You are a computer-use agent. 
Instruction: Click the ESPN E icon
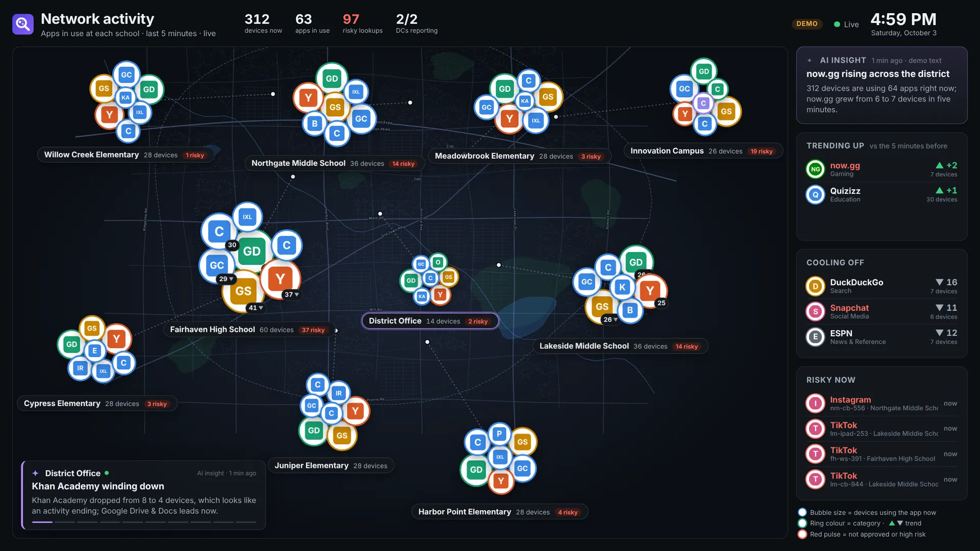pyautogui.click(x=815, y=337)
